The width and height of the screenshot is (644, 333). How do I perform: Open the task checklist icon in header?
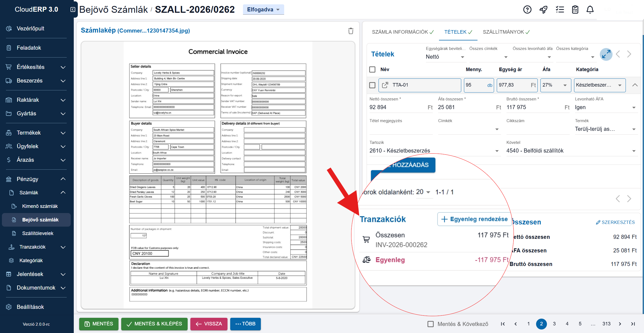(x=560, y=10)
